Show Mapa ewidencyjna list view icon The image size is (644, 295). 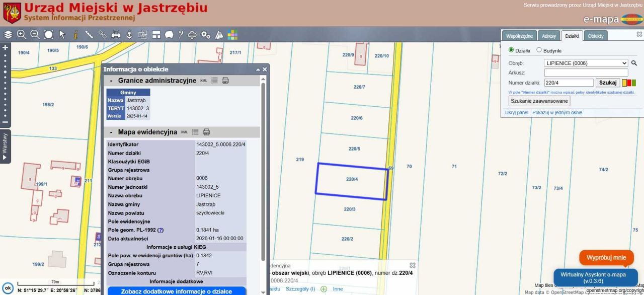pyautogui.click(x=195, y=132)
